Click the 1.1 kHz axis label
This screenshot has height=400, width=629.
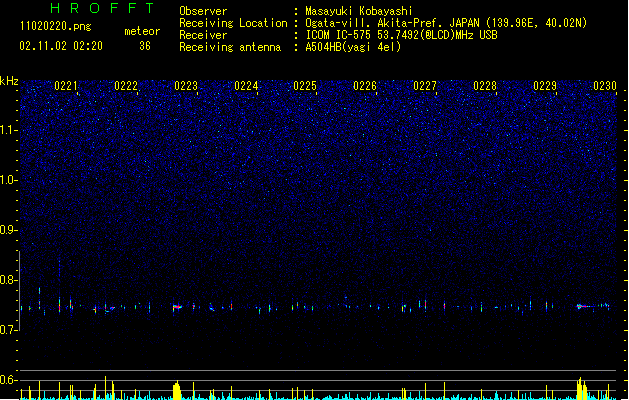[x=8, y=130]
